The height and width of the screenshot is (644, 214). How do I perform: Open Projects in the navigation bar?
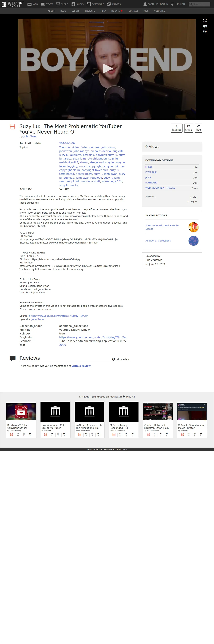[x=90, y=11]
